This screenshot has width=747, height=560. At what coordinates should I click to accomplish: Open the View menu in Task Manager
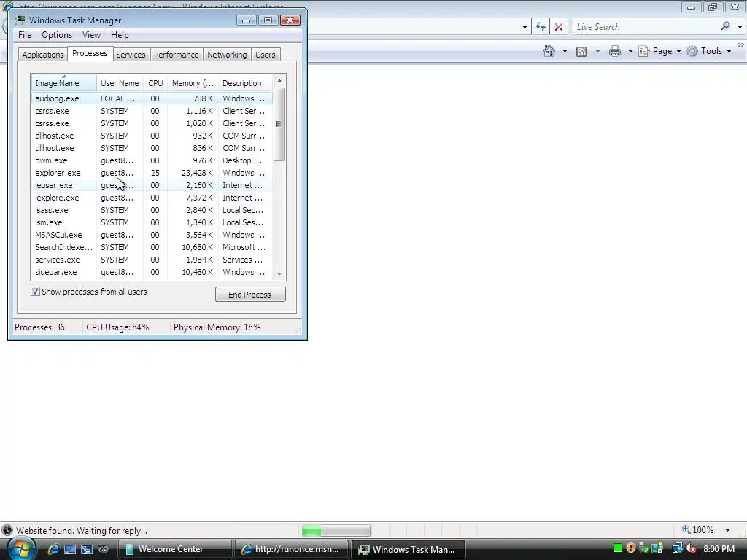coord(91,35)
